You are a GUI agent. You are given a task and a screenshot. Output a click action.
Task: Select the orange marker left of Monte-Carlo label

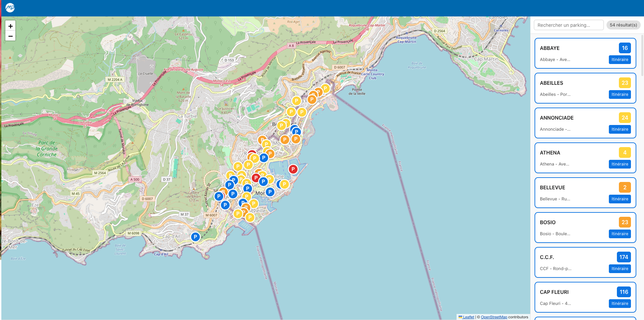285,139
